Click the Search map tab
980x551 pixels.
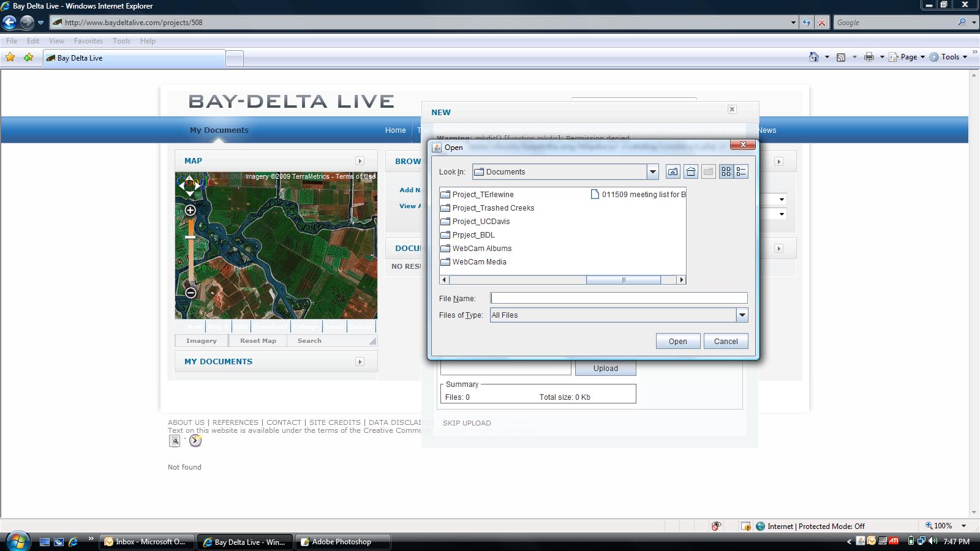[x=309, y=341]
